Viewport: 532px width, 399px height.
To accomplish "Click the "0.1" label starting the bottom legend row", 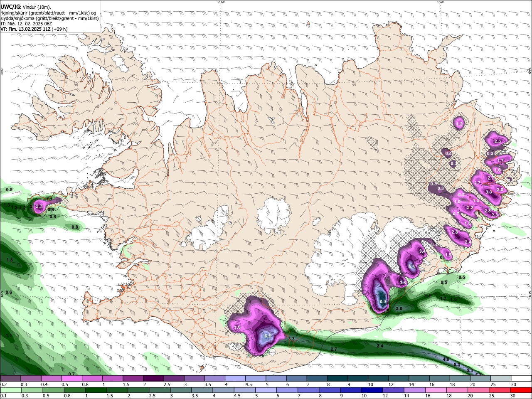I will [x=3, y=396].
